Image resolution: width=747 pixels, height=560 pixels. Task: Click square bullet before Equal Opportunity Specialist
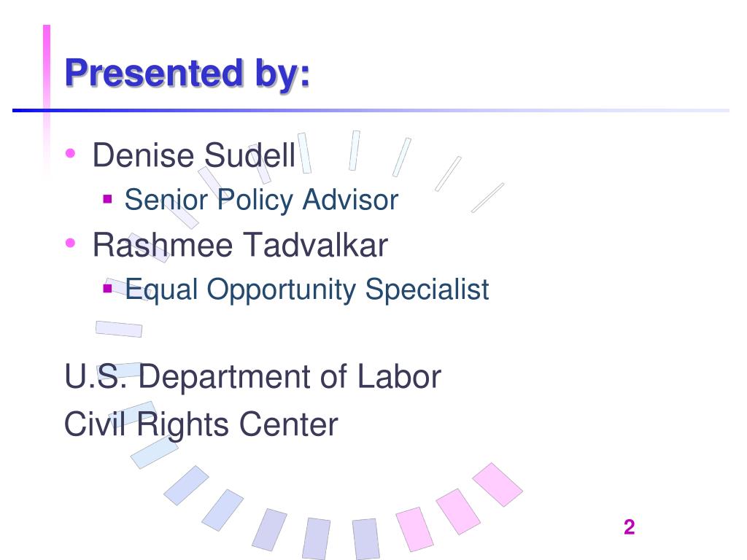pyautogui.click(x=108, y=288)
